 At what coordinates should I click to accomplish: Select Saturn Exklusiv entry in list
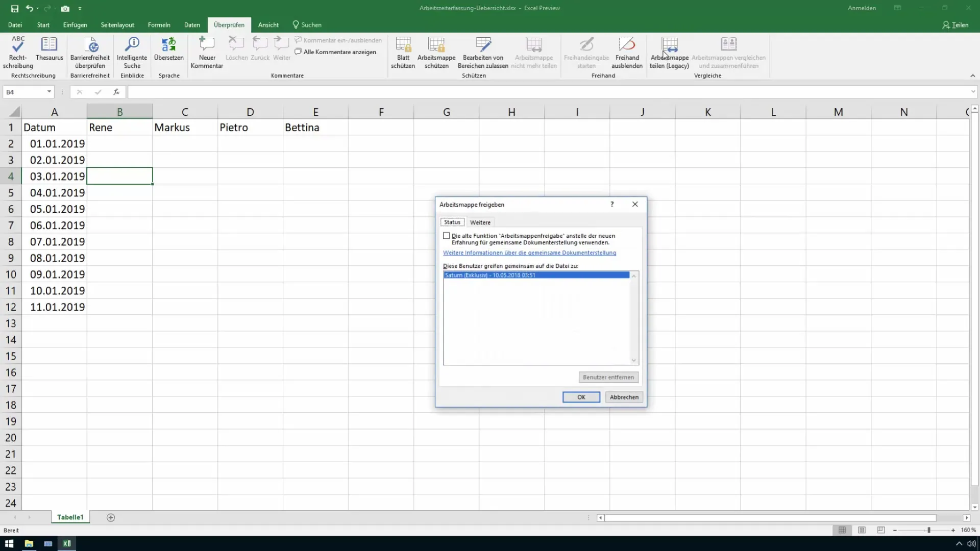(x=536, y=274)
